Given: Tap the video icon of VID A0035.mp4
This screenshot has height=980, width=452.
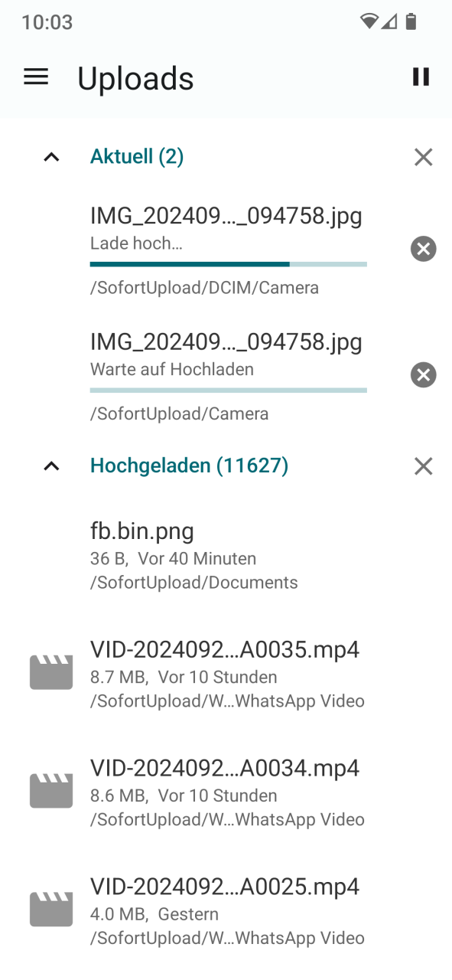Looking at the screenshot, I should (x=51, y=672).
